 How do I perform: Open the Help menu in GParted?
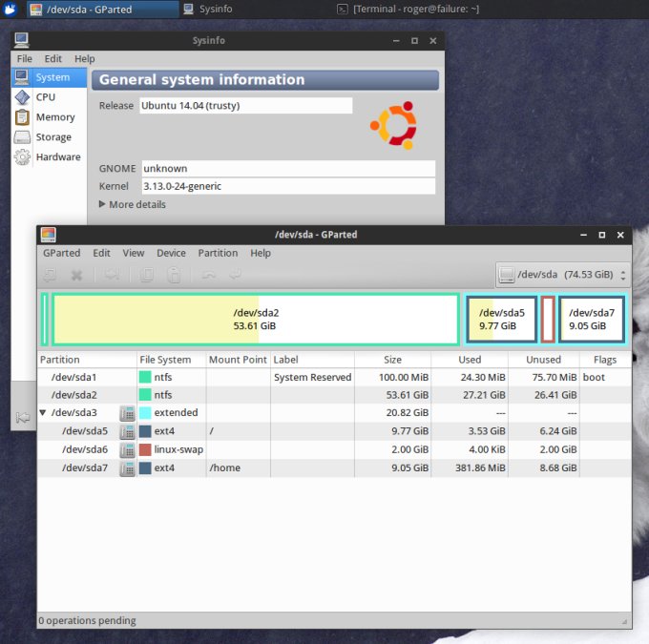coord(261,253)
